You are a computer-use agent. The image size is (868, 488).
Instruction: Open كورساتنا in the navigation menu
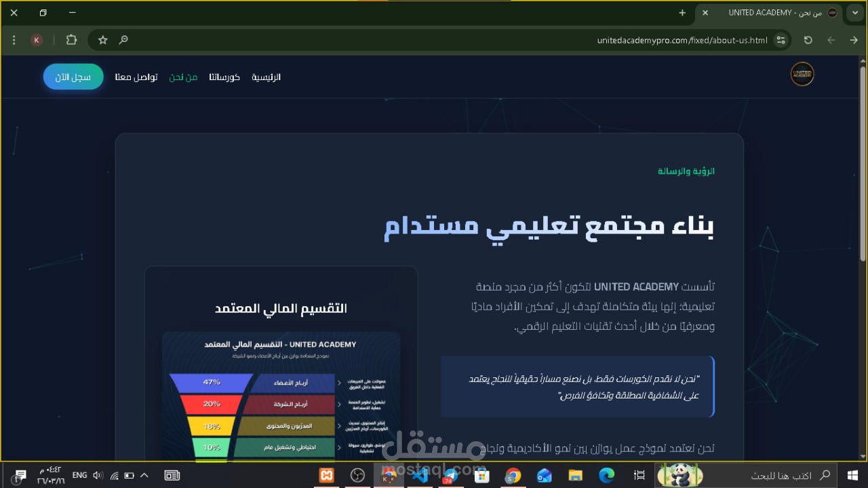coord(224,77)
